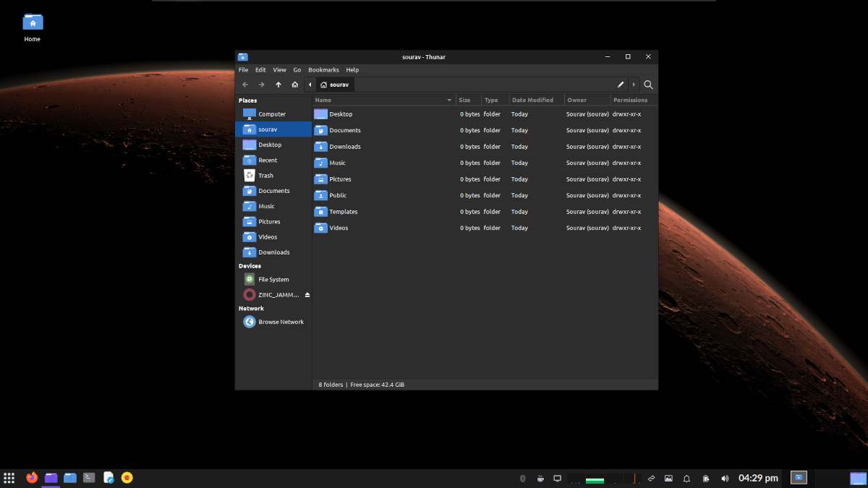Mute the volume in the system tray

[x=724, y=478]
